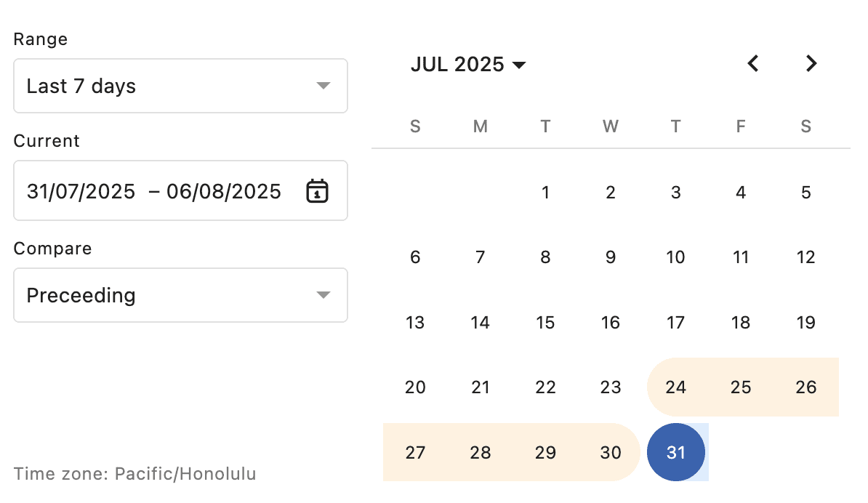Image resolution: width=868 pixels, height=503 pixels.
Task: Open the Compare dropdown
Action: point(180,295)
